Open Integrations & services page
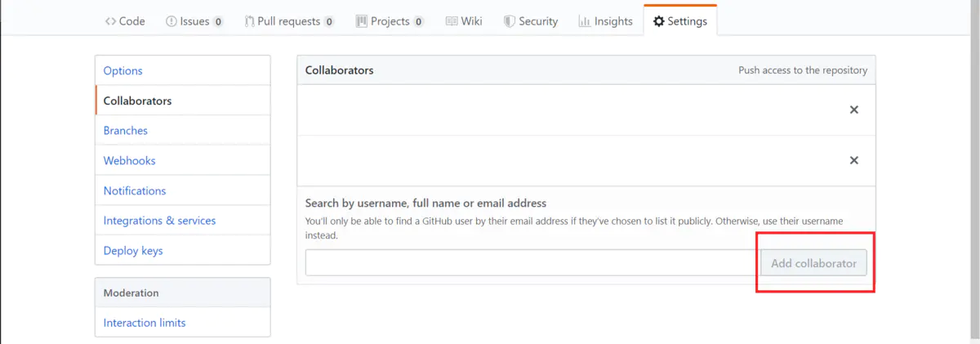 (160, 221)
